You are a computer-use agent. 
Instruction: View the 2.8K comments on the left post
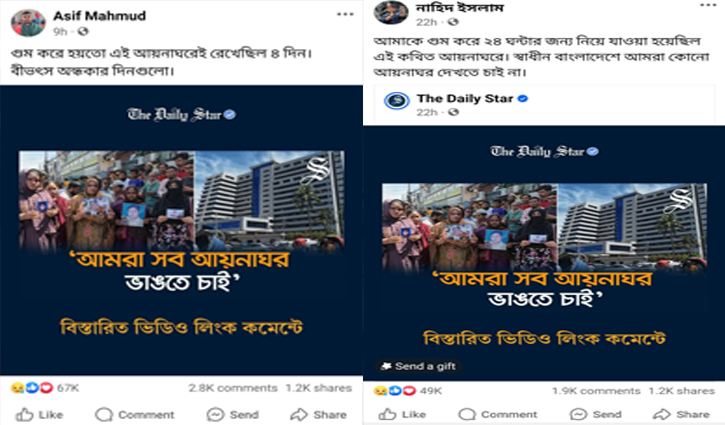pos(233,388)
